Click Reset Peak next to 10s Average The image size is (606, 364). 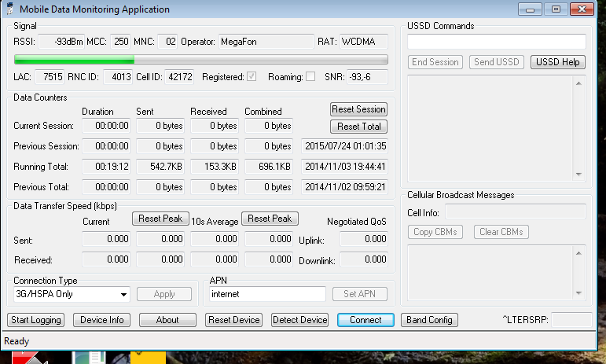(x=270, y=219)
